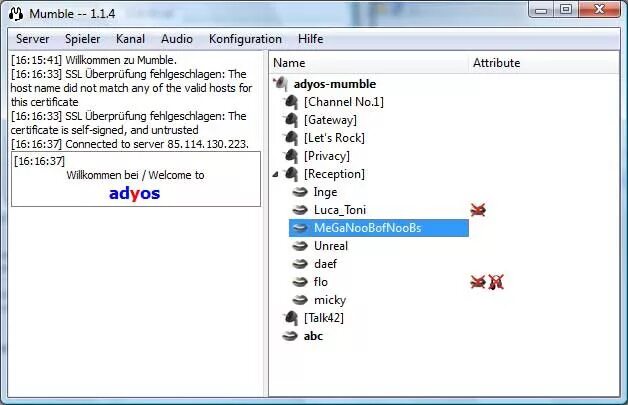This screenshot has height=405, width=628.
Task: Select user flo
Action: 320,282
